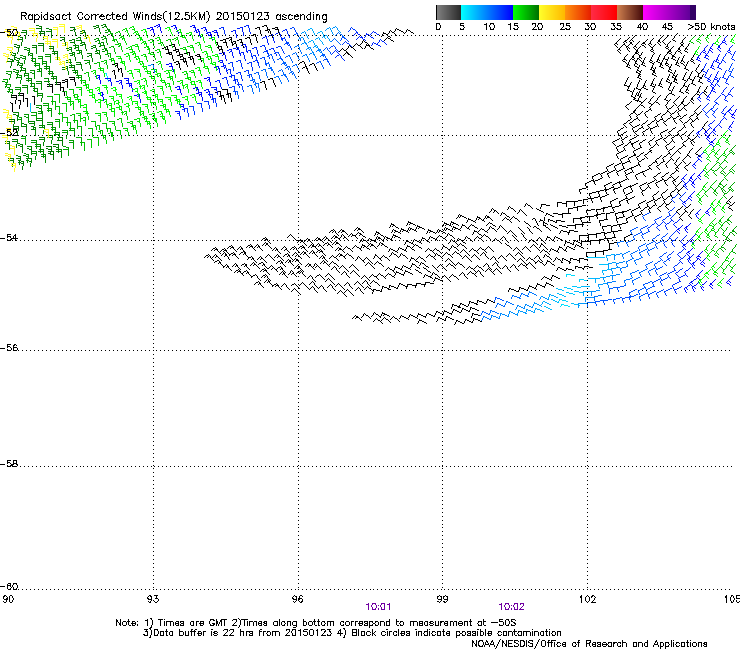This screenshot has width=740, height=650.
Task: Click legend tick label '40'
Action: pyautogui.click(x=642, y=27)
